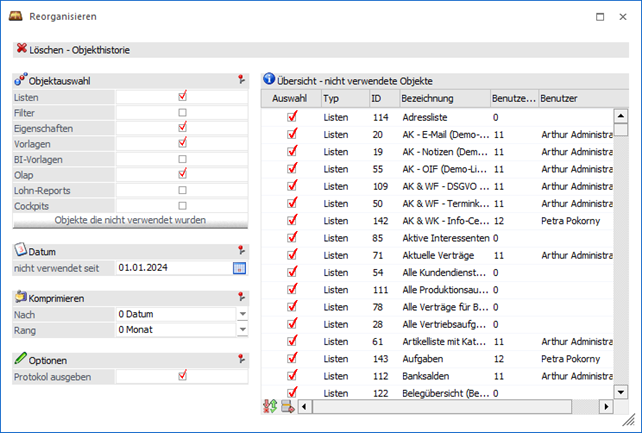Viewport: 642px width, 433px height.
Task: Click the pin icon in Datum header
Action: (x=241, y=251)
